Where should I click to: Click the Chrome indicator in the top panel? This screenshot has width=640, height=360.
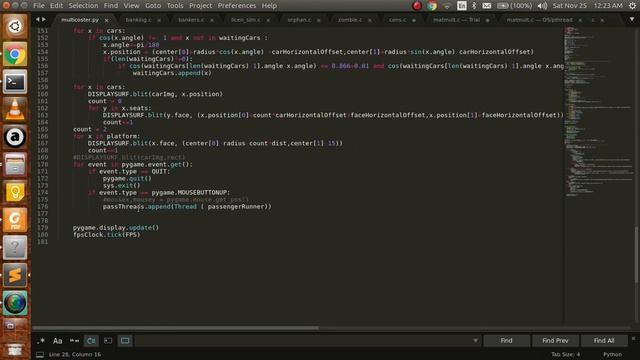(x=432, y=6)
